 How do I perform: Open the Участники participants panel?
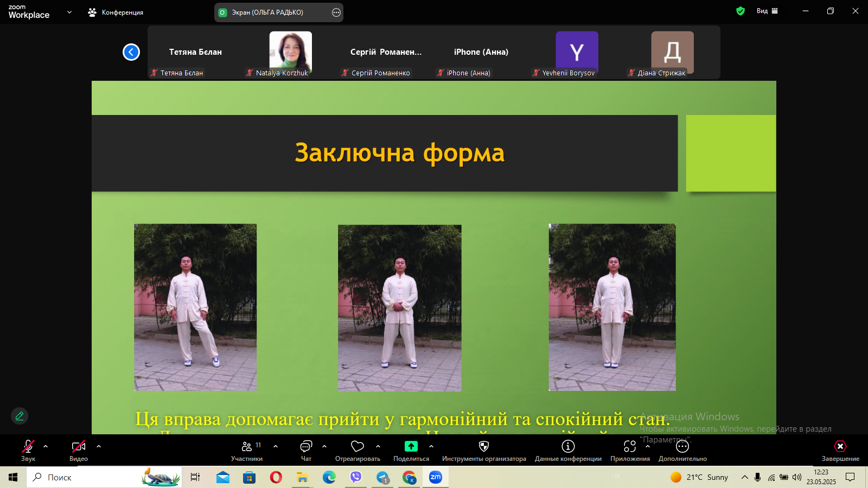pos(247,451)
